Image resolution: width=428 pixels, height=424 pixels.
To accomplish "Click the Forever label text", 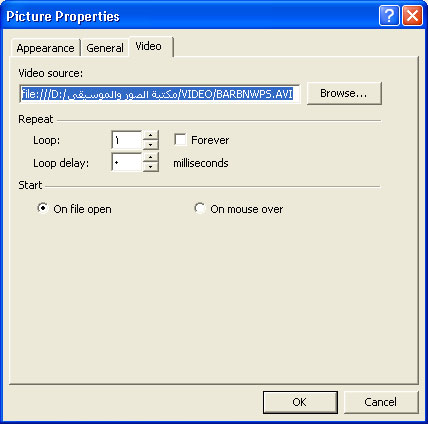I will point(210,140).
